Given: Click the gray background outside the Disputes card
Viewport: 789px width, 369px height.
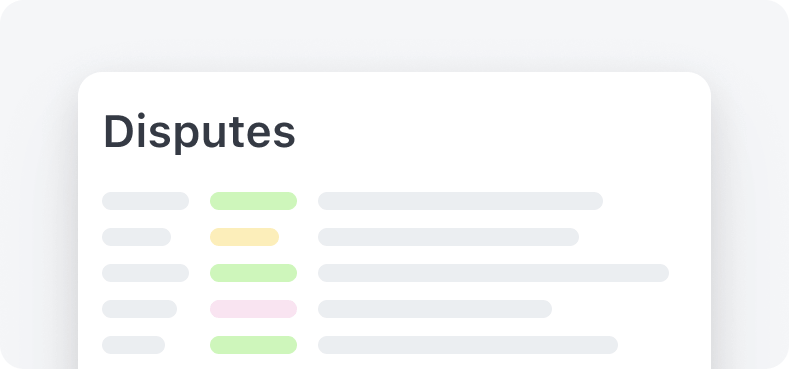Looking at the screenshot, I should click(x=392, y=35).
